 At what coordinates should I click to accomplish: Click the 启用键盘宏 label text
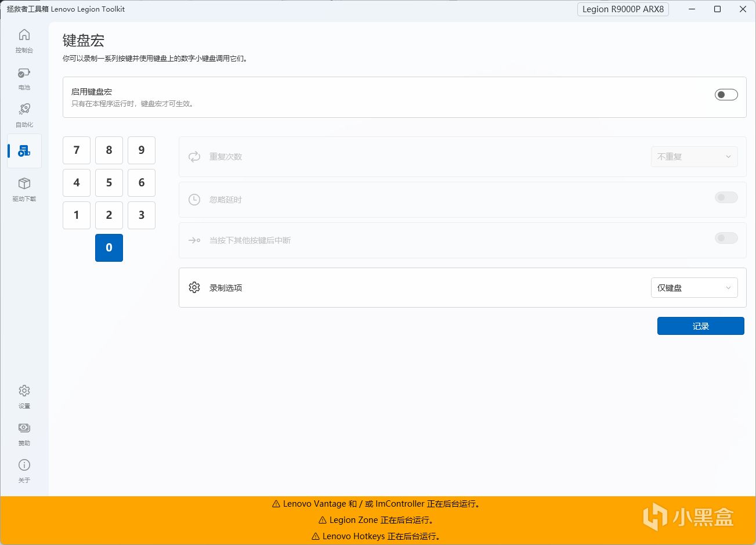click(x=92, y=92)
